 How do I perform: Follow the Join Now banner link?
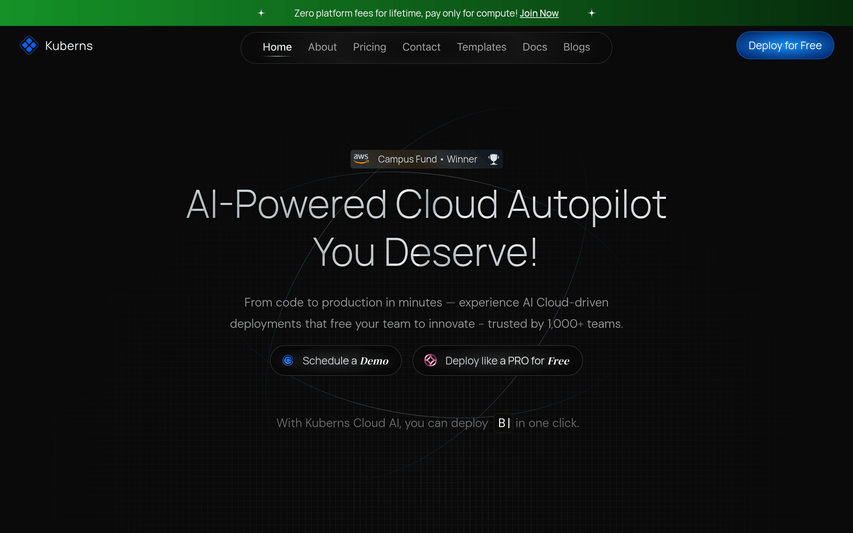coord(539,13)
